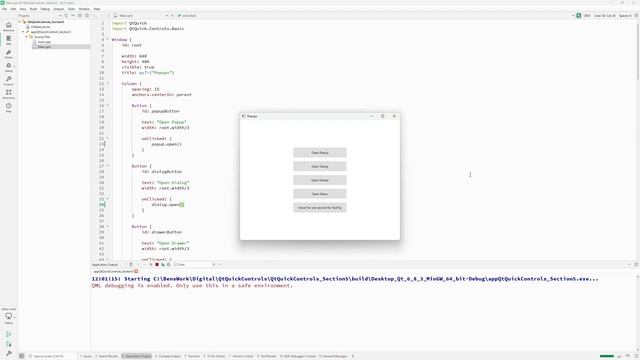This screenshot has width=640, height=360.
Task: Open Welcome mode in left sidebar
Action: click(x=9, y=27)
